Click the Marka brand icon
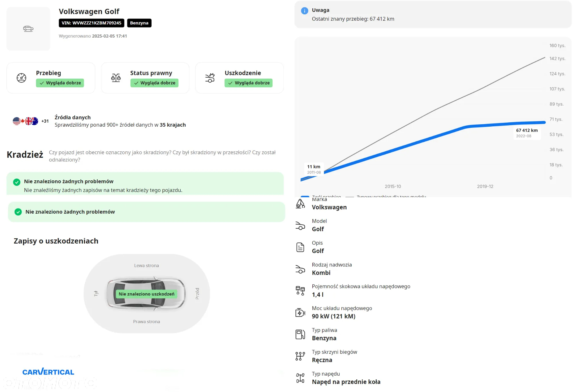Image resolution: width=588 pixels, height=392 pixels. 300,204
